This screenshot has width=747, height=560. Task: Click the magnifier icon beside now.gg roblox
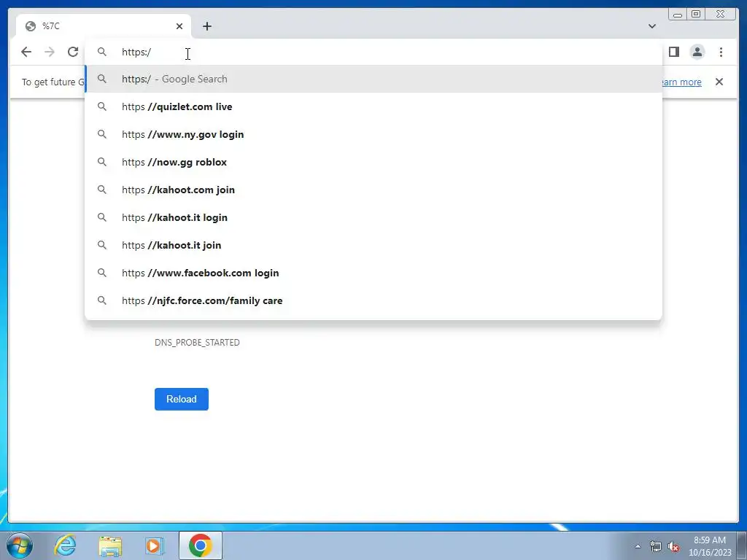(x=102, y=162)
